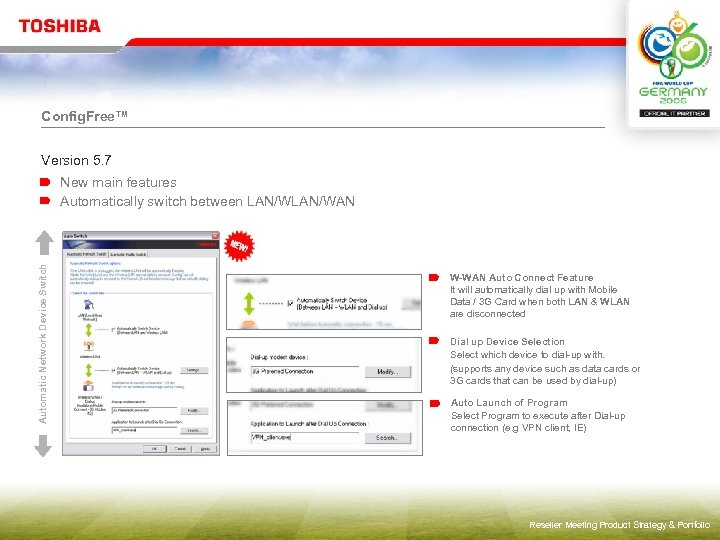The width and height of the screenshot is (720, 540).
Task: Click green arrow between Wireless LAN and modem icons
Action: pyautogui.click(x=89, y=370)
